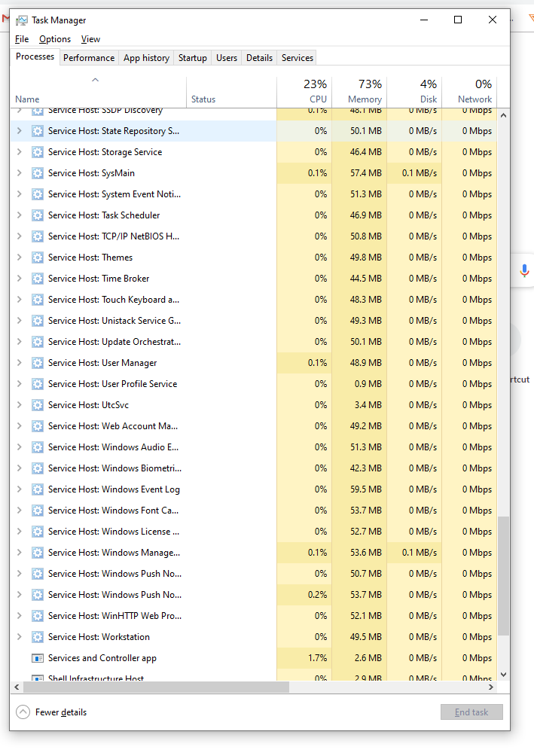
Task: Open the View menu
Action: pyautogui.click(x=90, y=39)
